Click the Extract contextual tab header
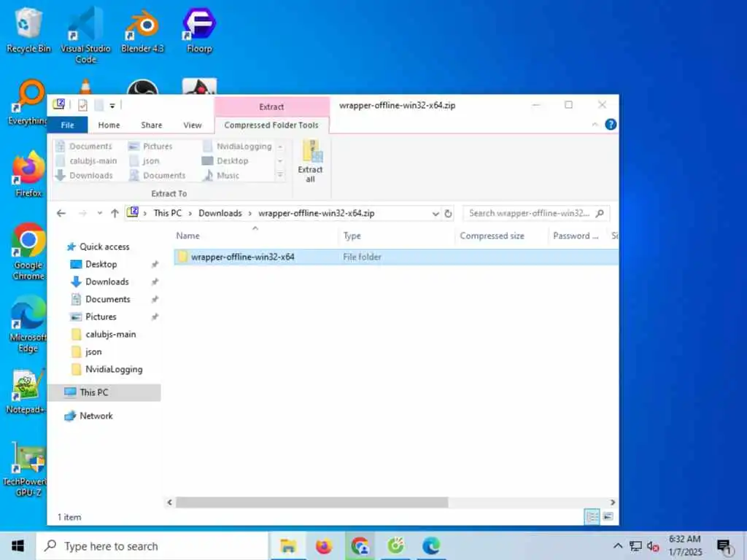 (271, 106)
